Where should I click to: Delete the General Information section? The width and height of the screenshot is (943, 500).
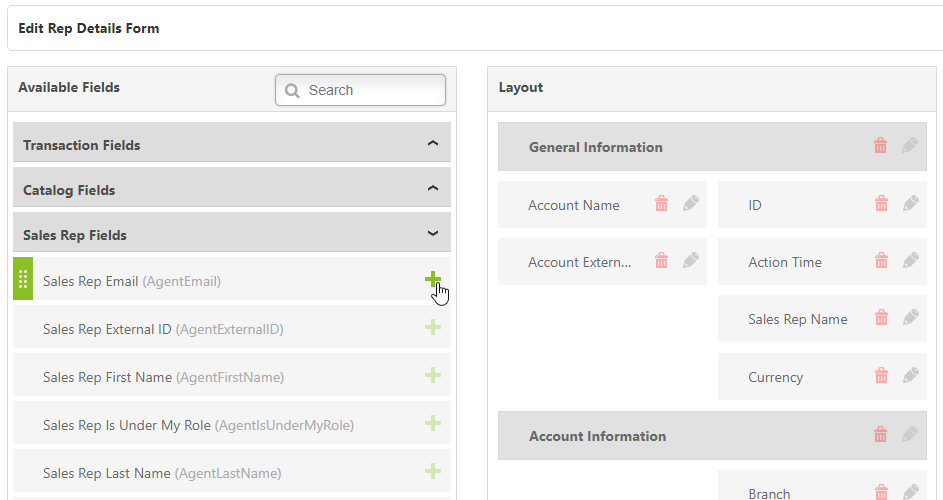[880, 146]
